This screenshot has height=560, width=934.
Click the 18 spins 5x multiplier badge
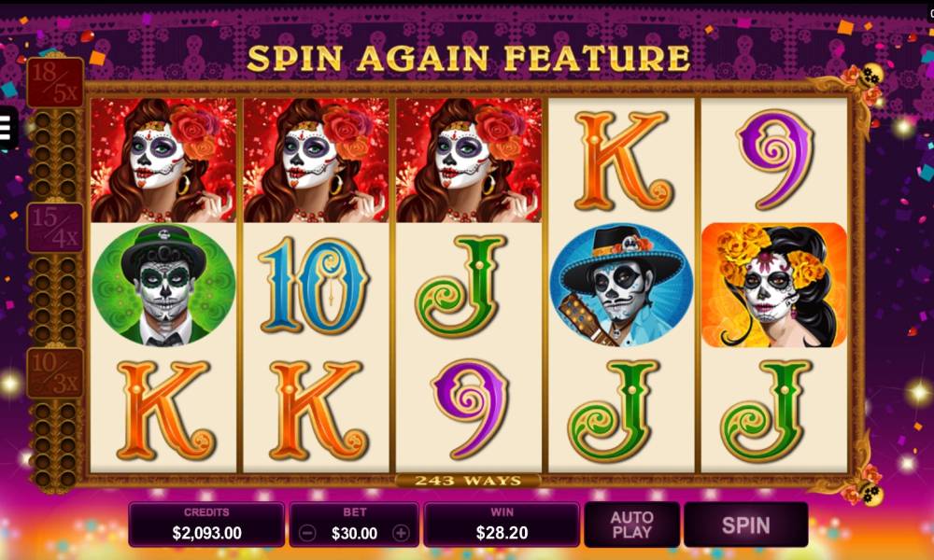[x=55, y=82]
